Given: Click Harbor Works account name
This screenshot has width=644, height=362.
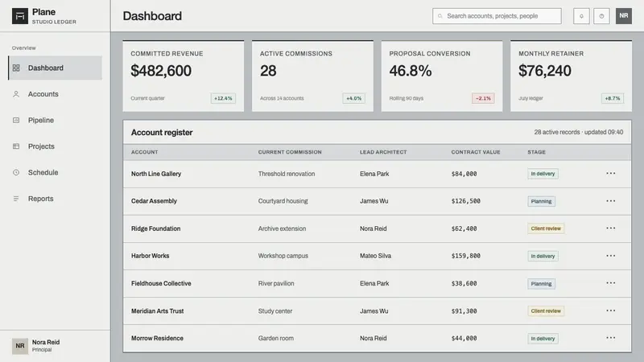Looking at the screenshot, I should 150,256.
